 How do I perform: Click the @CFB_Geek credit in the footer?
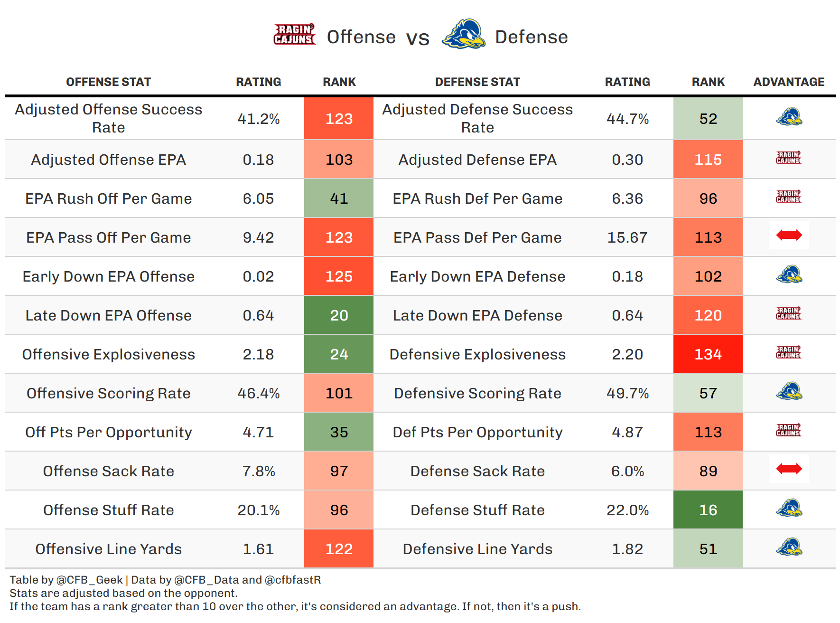tap(89, 580)
